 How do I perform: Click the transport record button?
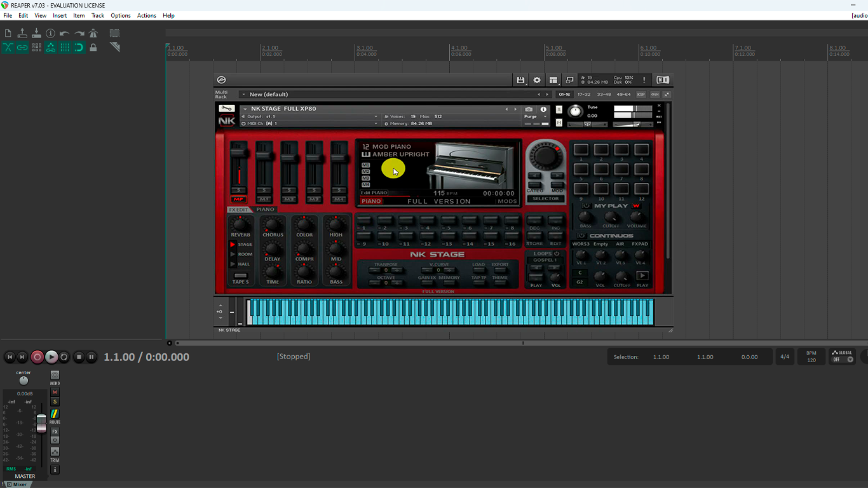37,357
